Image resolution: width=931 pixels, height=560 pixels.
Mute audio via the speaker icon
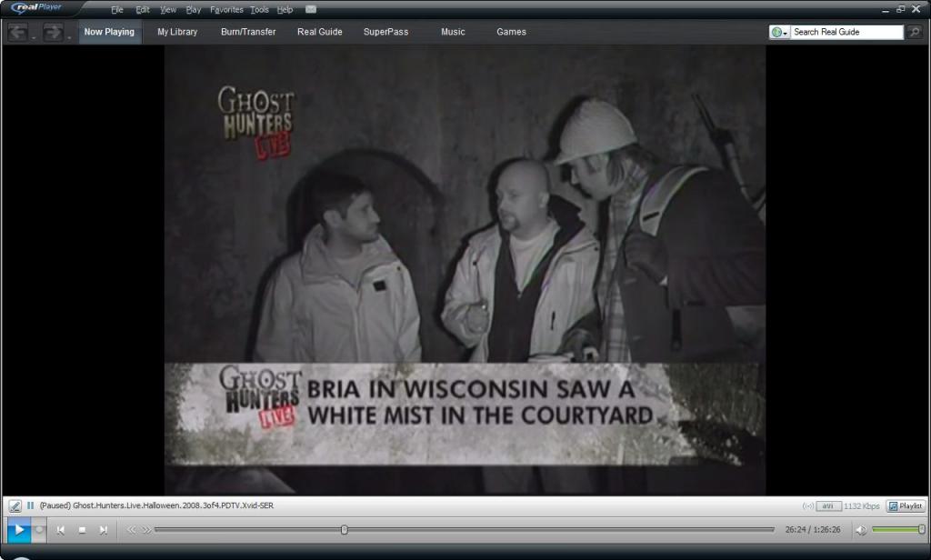862,530
